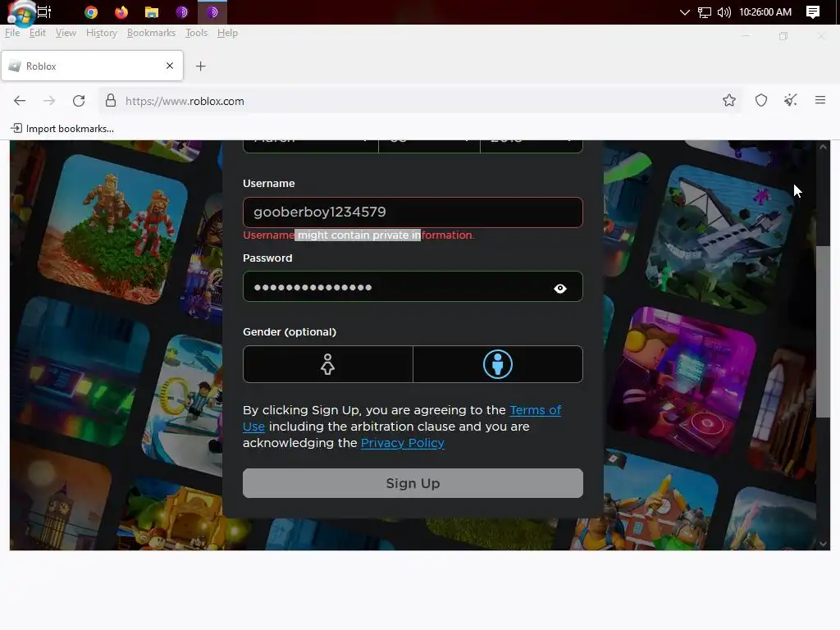The image size is (840, 630).
Task: Close the Roblox tab
Action: tap(170, 66)
